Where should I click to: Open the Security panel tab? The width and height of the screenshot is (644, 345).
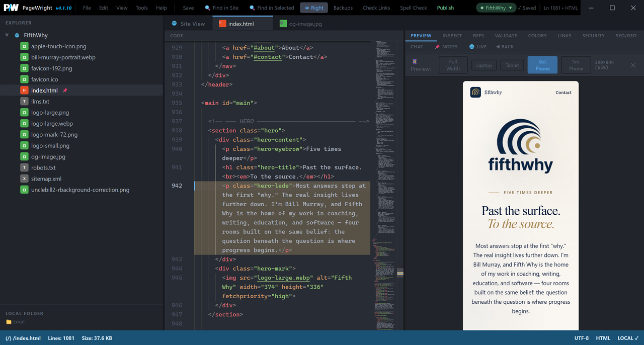pyautogui.click(x=594, y=36)
